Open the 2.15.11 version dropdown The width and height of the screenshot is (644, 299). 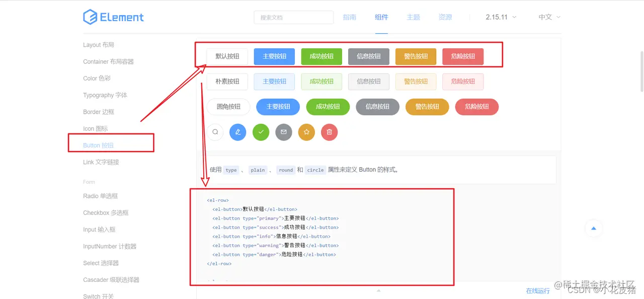[501, 17]
